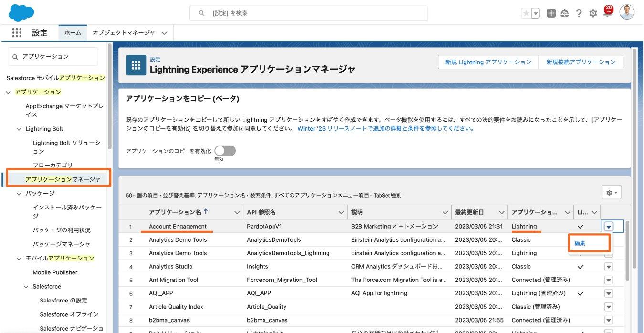Click the search magnifier in the Quick Find box

point(15,57)
